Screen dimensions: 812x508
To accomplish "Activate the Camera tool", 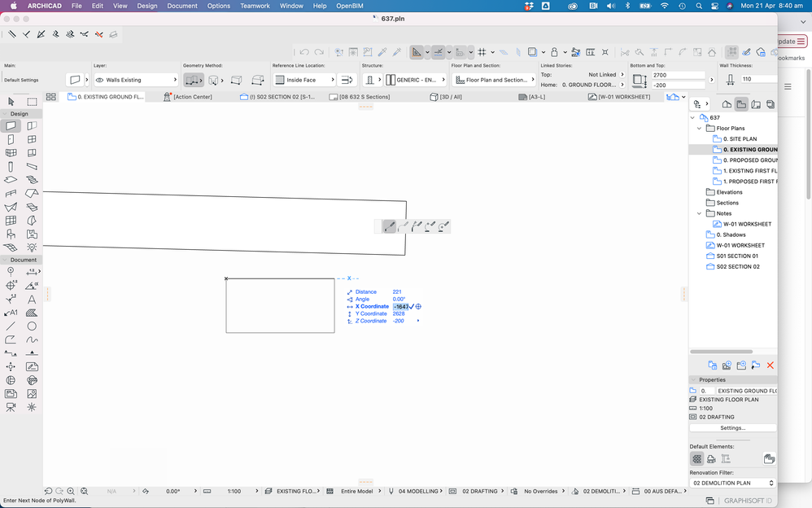I will tap(11, 407).
